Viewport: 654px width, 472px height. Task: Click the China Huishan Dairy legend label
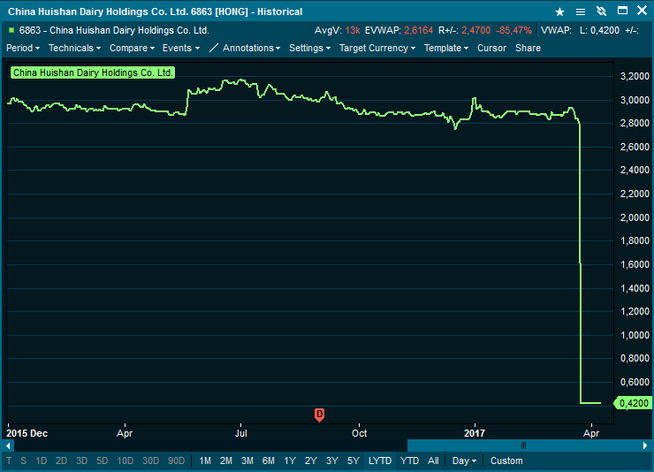pyautogui.click(x=93, y=73)
